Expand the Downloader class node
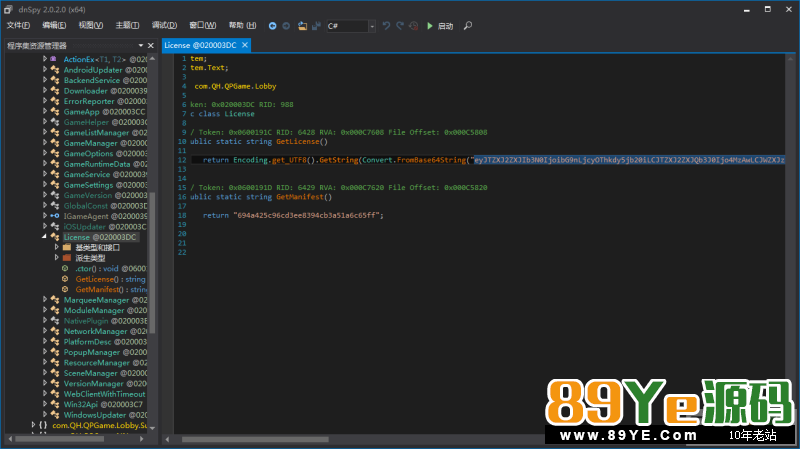The image size is (800, 449). click(x=45, y=90)
